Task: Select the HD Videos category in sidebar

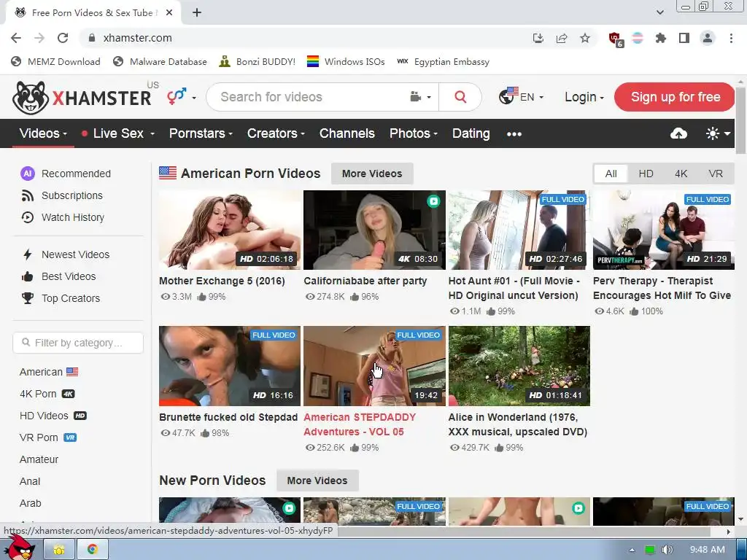Action: pos(53,416)
